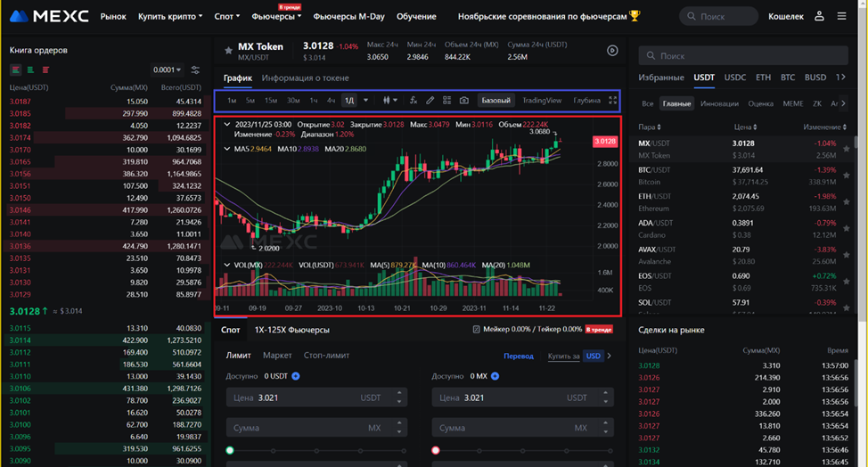Open the Купить крипто menu
This screenshot has height=467, width=868.
(171, 16)
